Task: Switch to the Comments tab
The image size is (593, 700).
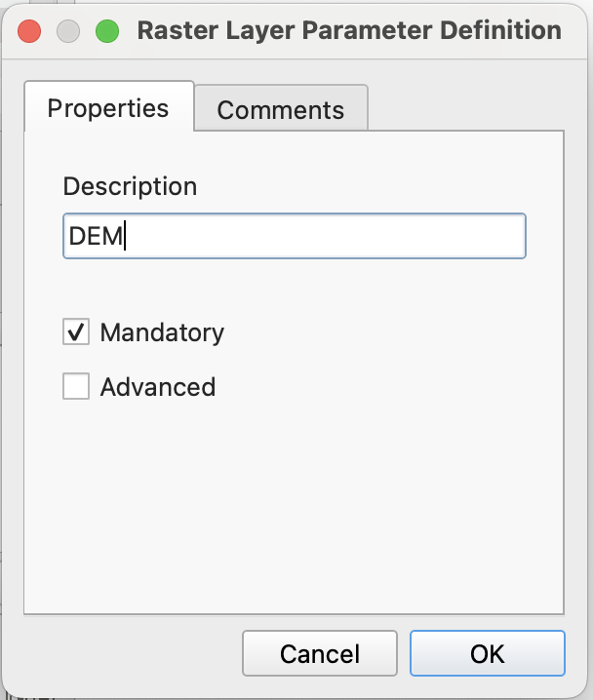Action: pyautogui.click(x=280, y=109)
